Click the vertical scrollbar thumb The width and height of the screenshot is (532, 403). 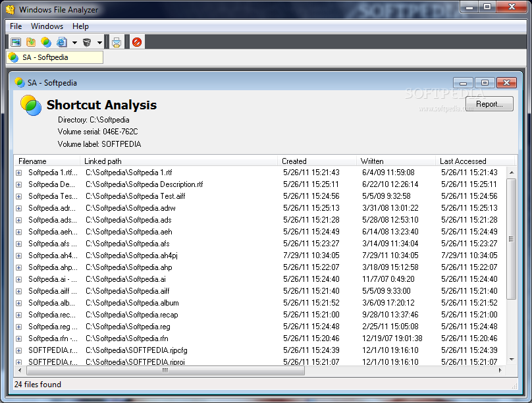coord(512,239)
